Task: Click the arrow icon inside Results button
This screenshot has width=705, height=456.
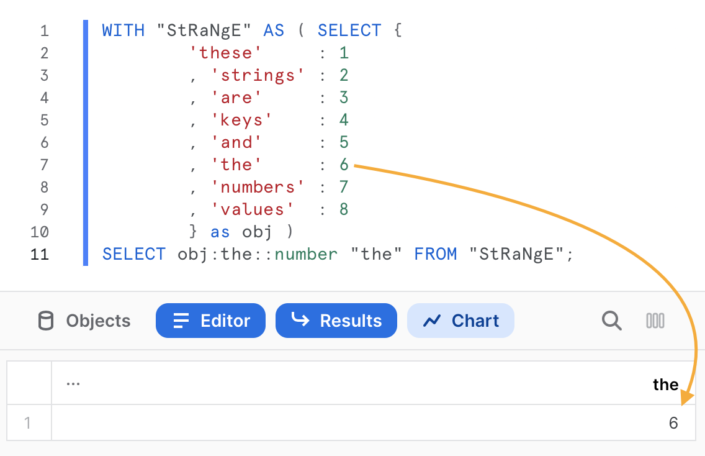Action: point(300,321)
